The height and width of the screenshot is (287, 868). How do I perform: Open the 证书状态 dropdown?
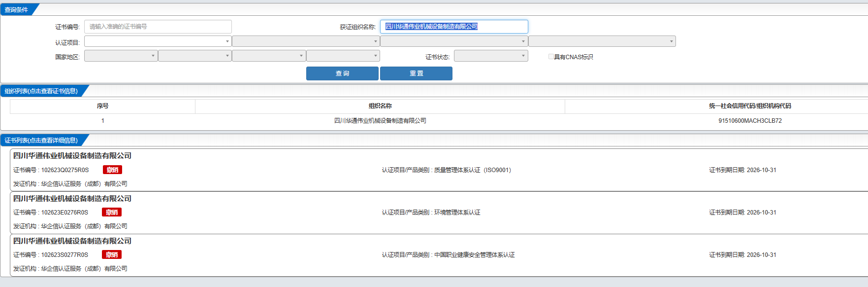(x=491, y=56)
